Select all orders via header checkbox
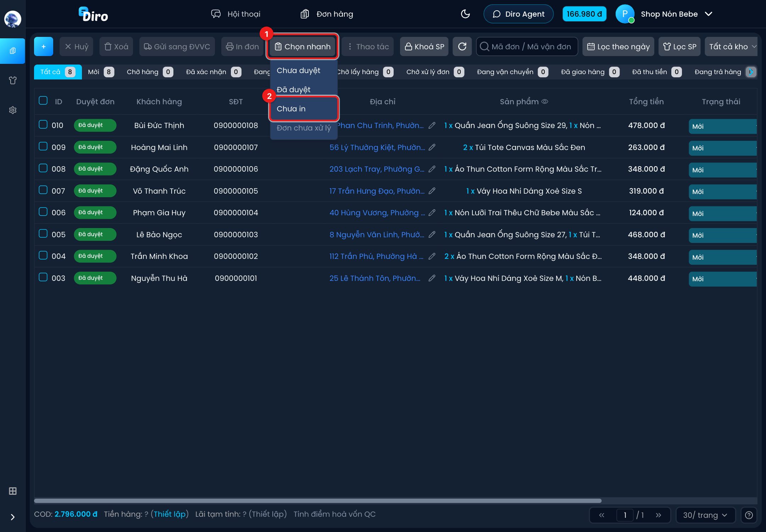Viewport: 766px width, 532px height. (x=43, y=101)
